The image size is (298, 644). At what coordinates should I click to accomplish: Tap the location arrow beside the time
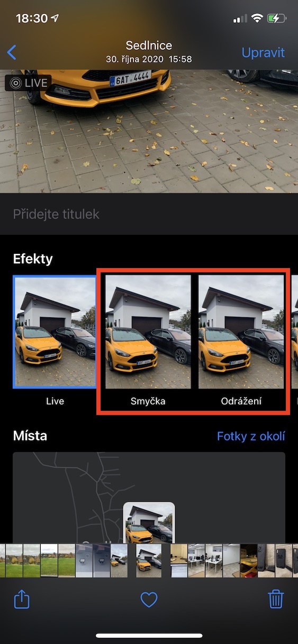[55, 19]
